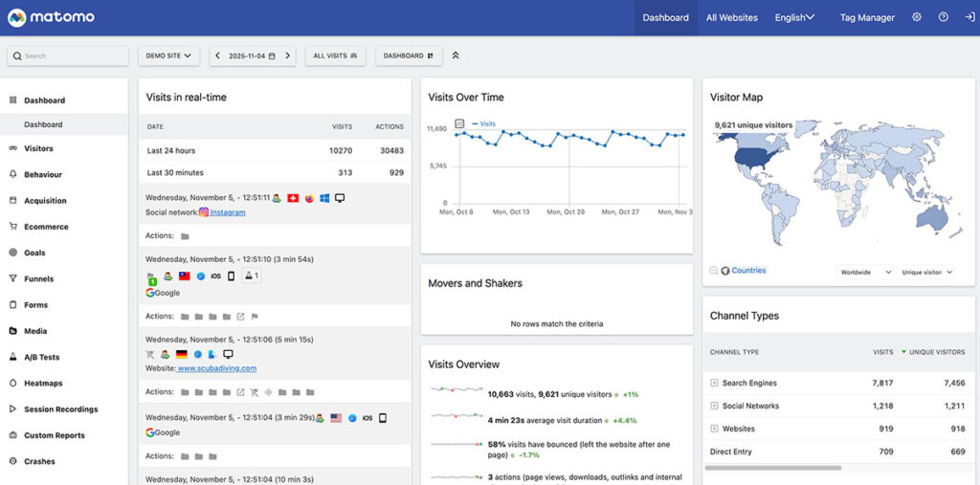Click the Firefox browser icon in first visit

coord(309,198)
